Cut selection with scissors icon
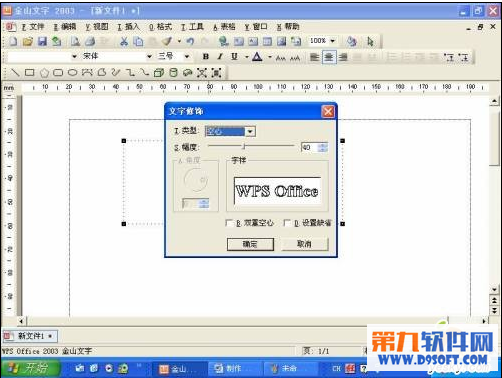502x378 pixels. 124,41
